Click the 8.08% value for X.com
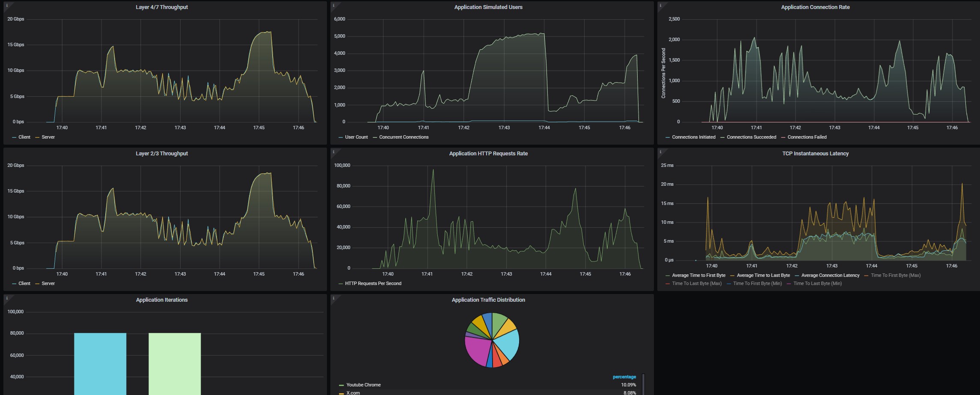 click(630, 393)
